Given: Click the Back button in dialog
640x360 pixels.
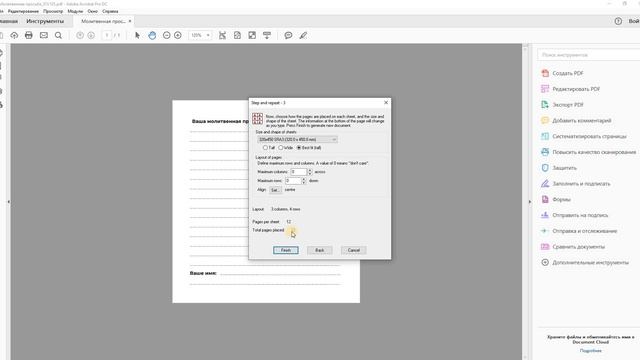Looking at the screenshot, I should click(x=320, y=250).
